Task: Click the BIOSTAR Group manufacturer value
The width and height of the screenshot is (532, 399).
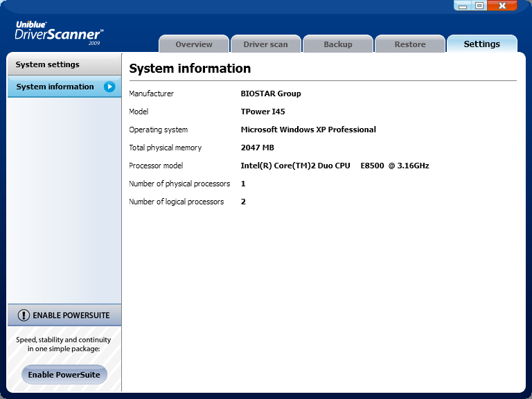Action: (271, 94)
